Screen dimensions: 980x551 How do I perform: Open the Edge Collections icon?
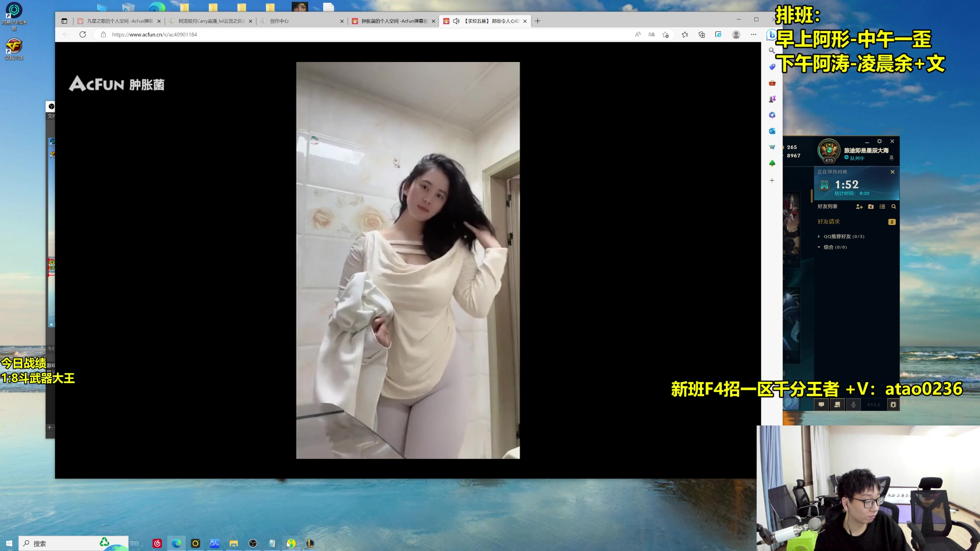pyautogui.click(x=702, y=34)
